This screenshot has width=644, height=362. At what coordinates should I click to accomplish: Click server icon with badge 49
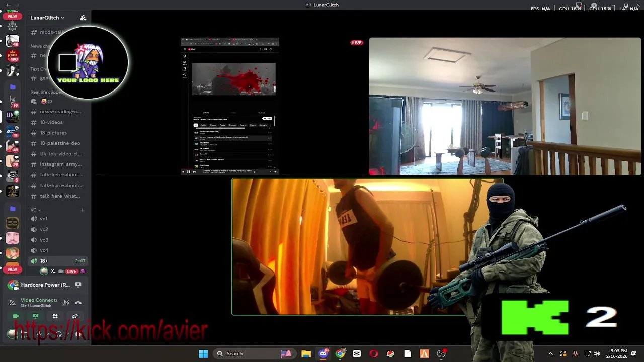pyautogui.click(x=13, y=146)
